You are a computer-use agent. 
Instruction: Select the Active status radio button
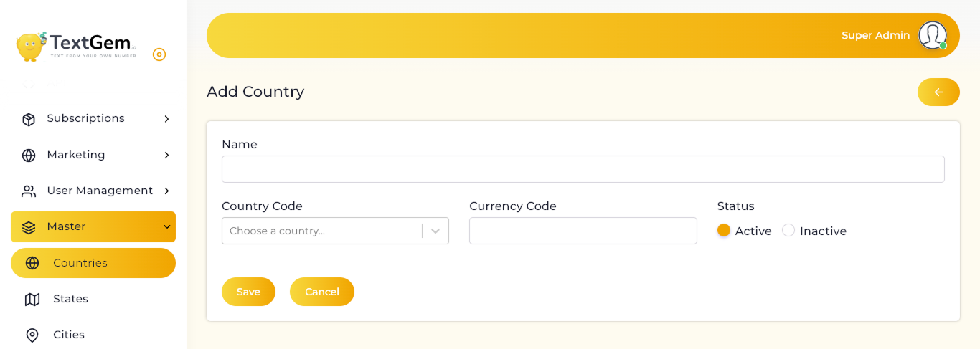click(x=724, y=230)
